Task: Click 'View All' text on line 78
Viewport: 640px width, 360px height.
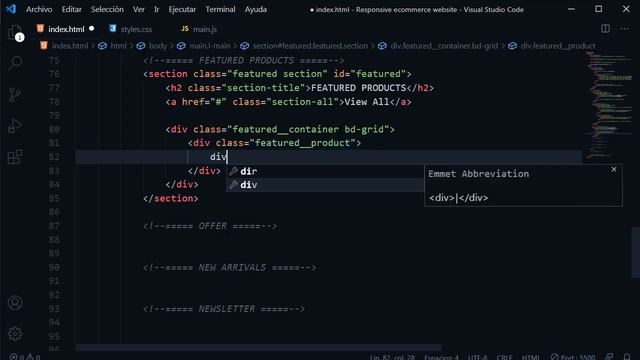Action: [x=367, y=102]
